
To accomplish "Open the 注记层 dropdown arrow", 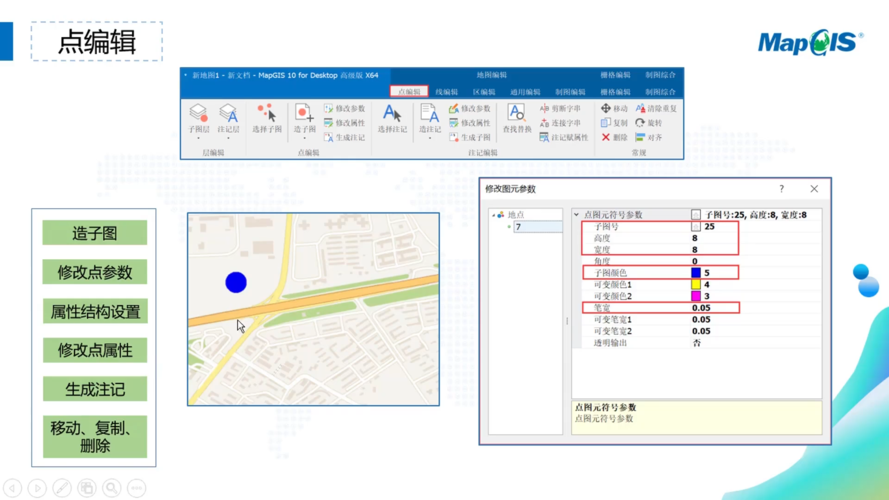I will 228,138.
